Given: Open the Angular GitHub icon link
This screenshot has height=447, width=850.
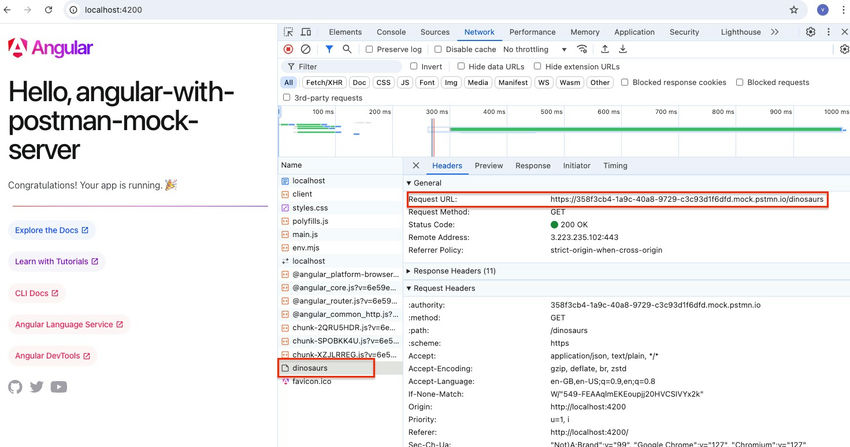Looking at the screenshot, I should (15, 387).
